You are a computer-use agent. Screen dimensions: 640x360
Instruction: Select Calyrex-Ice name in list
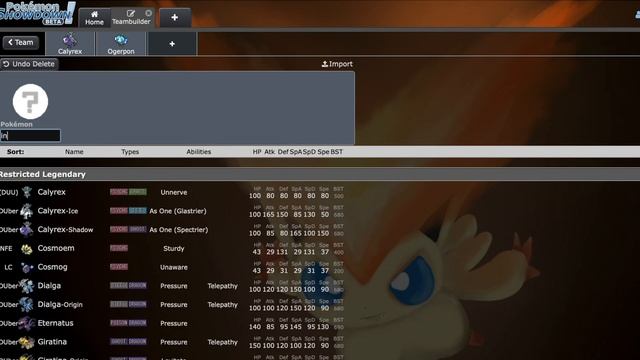click(58, 211)
